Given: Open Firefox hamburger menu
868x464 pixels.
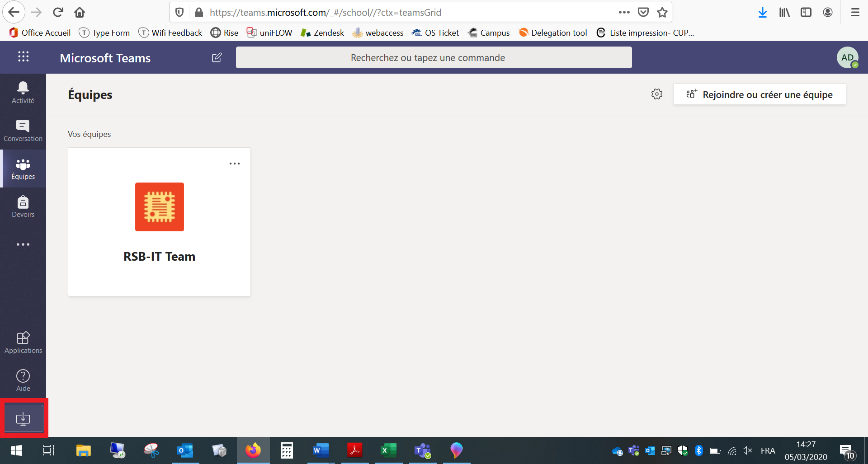Looking at the screenshot, I should coord(855,12).
